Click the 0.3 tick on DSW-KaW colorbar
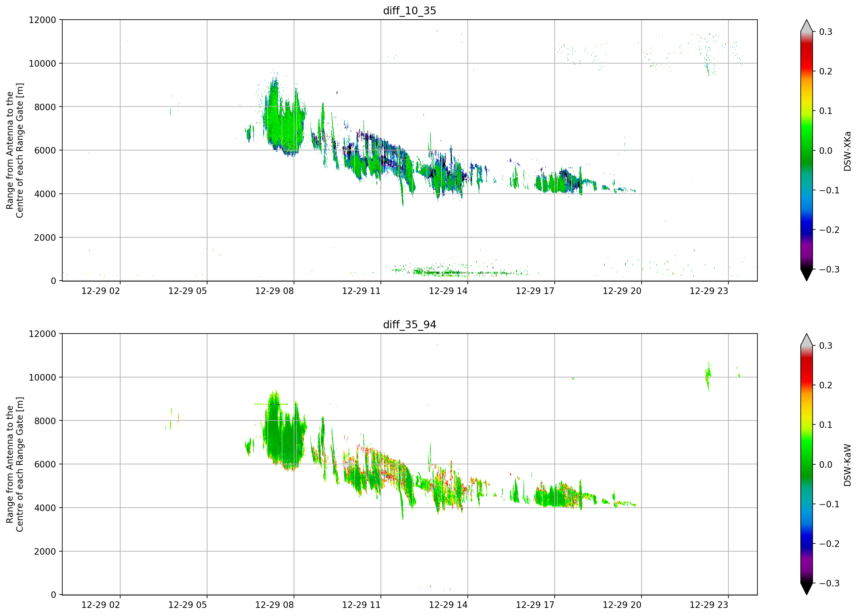The image size is (858, 616). tap(826, 346)
